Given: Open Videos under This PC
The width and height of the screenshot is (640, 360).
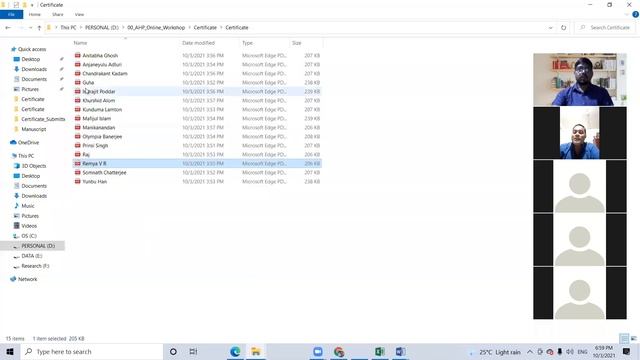Looking at the screenshot, I should [x=29, y=226].
